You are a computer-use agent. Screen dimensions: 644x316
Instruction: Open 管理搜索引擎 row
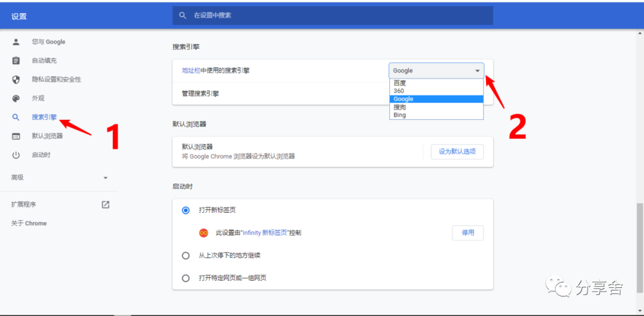coord(332,94)
